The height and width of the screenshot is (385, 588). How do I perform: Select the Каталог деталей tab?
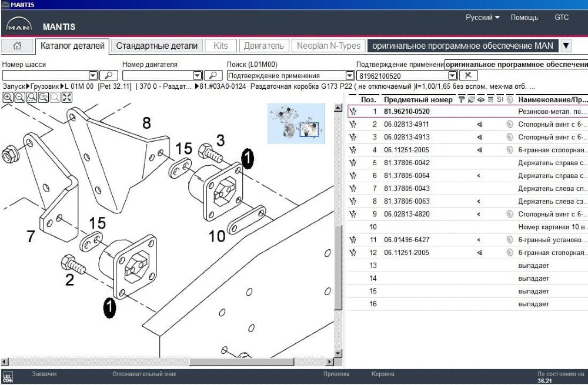pos(72,46)
